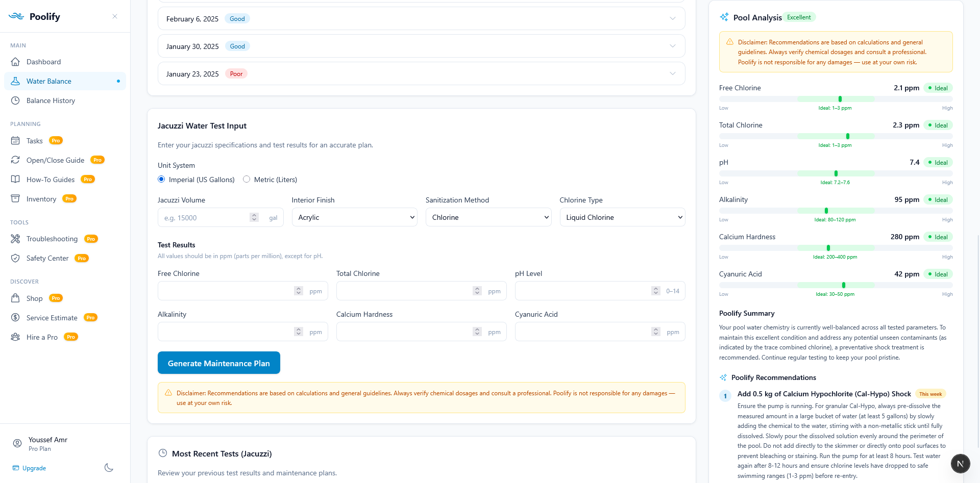
Task: Click the round N floating button
Action: 960,464
